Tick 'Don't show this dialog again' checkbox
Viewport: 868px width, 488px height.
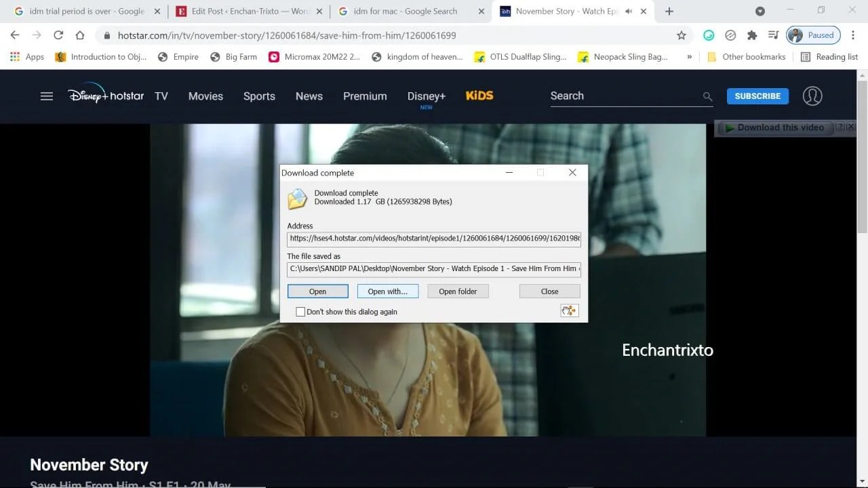(x=300, y=312)
